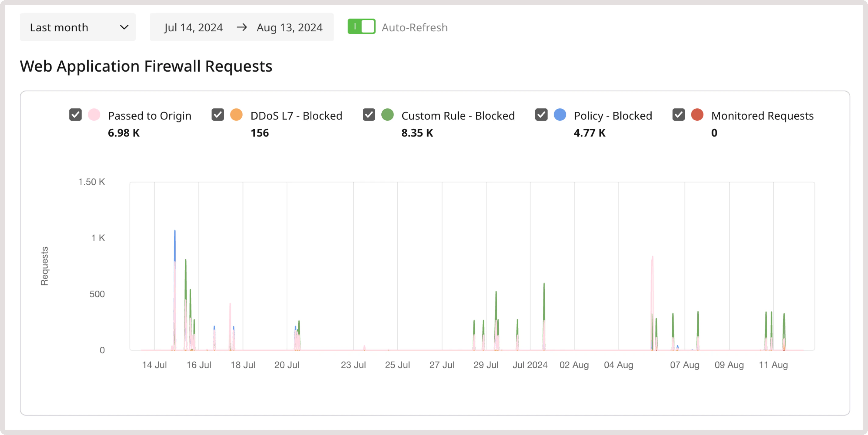The image size is (868, 435).
Task: Click the 8.35 K Custom Rule count
Action: pos(418,133)
